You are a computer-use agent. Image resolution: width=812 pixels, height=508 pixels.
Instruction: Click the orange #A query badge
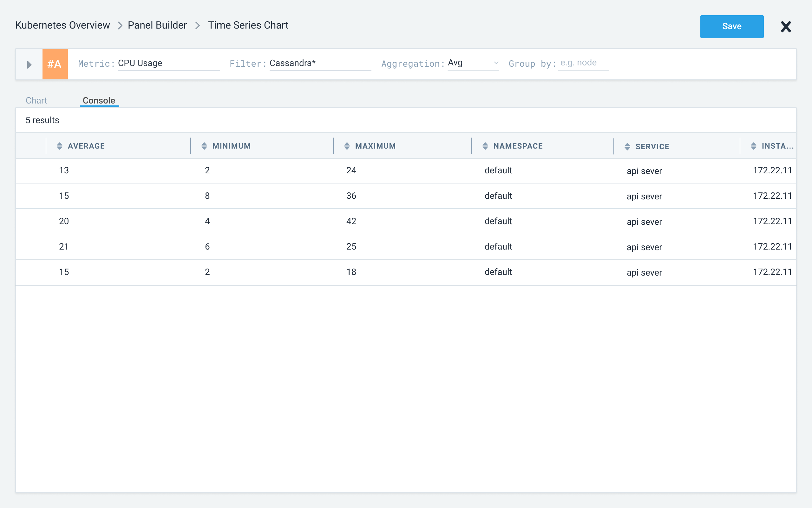pos(55,64)
